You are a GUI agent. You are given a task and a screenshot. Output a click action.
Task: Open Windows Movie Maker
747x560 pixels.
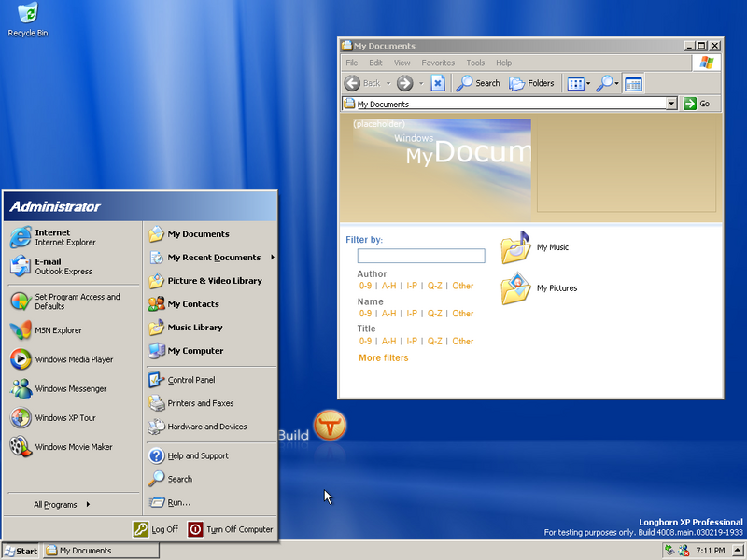74,447
